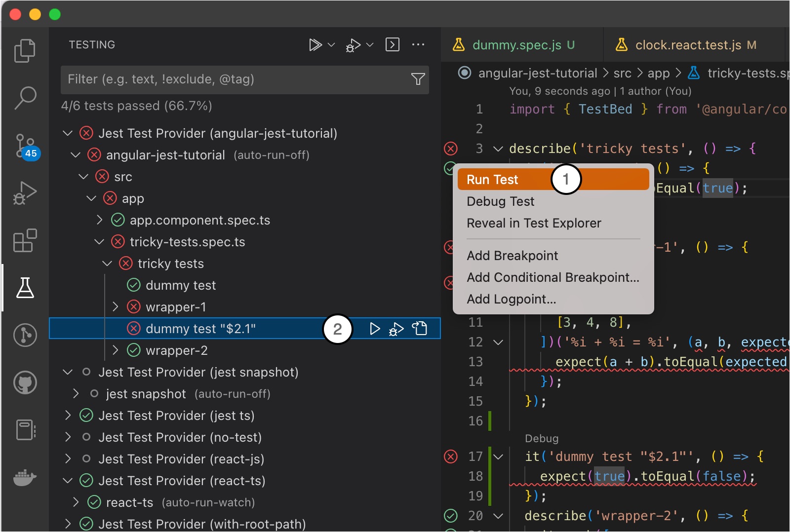Image resolution: width=790 pixels, height=532 pixels.
Task: Open Testing panel more actions menu
Action: (x=418, y=44)
